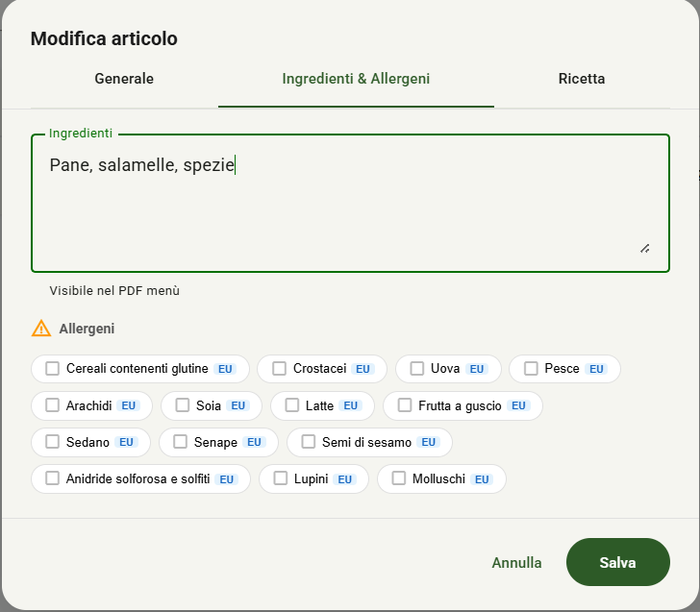This screenshot has height=612, width=700.
Task: Click the Modifica articolo dialog title
Action: [104, 38]
